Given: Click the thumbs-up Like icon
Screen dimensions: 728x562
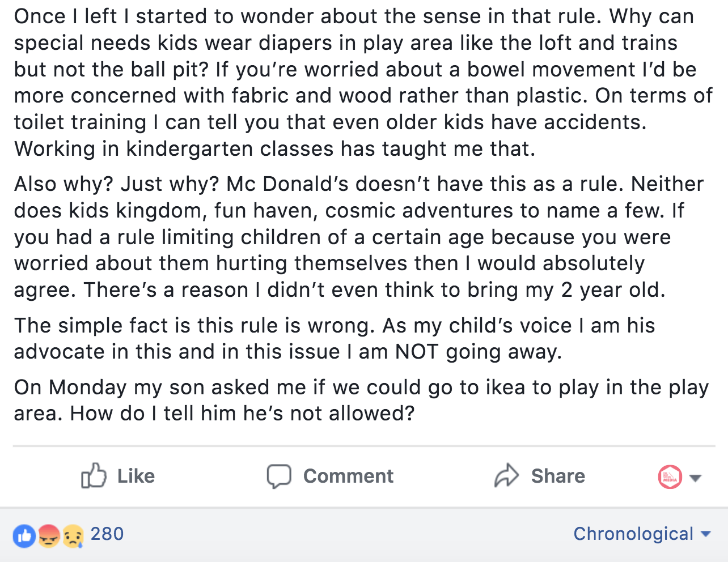Looking at the screenshot, I should 94,476.
